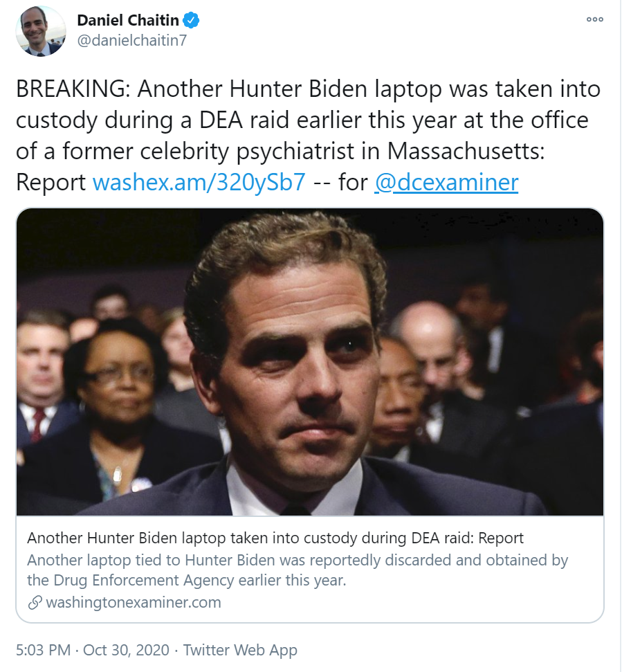Open the @dcexaminer mention

tap(446, 182)
